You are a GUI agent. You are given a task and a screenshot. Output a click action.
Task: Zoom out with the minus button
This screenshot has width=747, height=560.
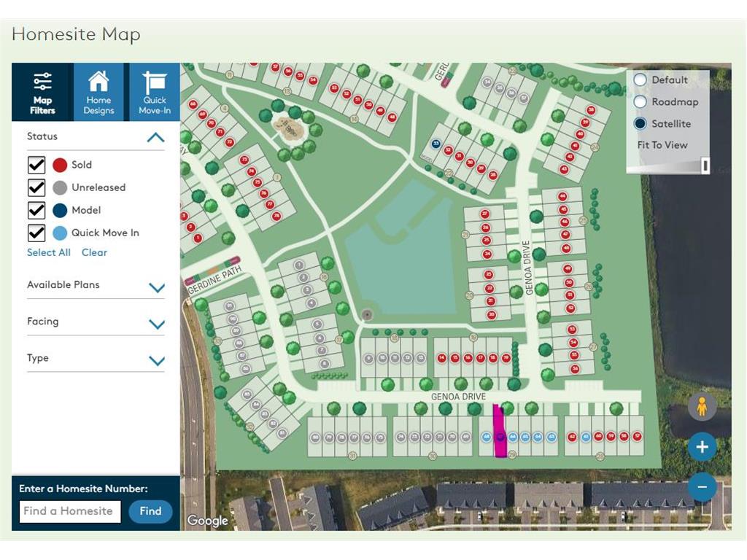pos(702,487)
